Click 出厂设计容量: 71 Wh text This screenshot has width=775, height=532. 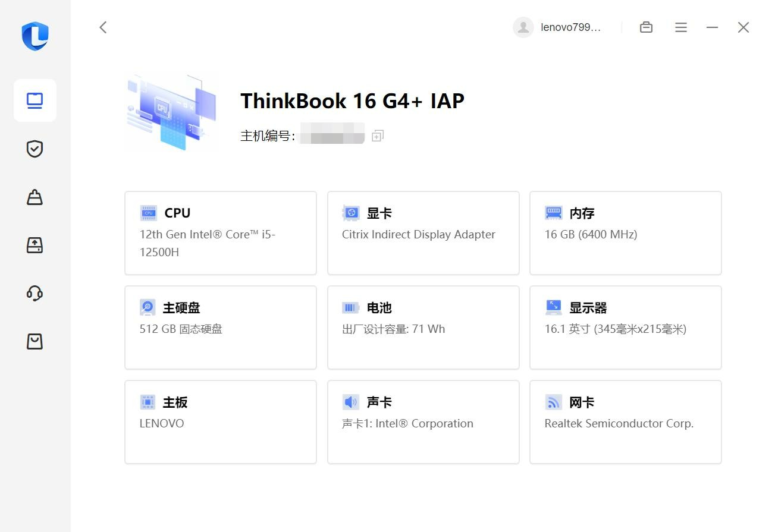click(394, 329)
